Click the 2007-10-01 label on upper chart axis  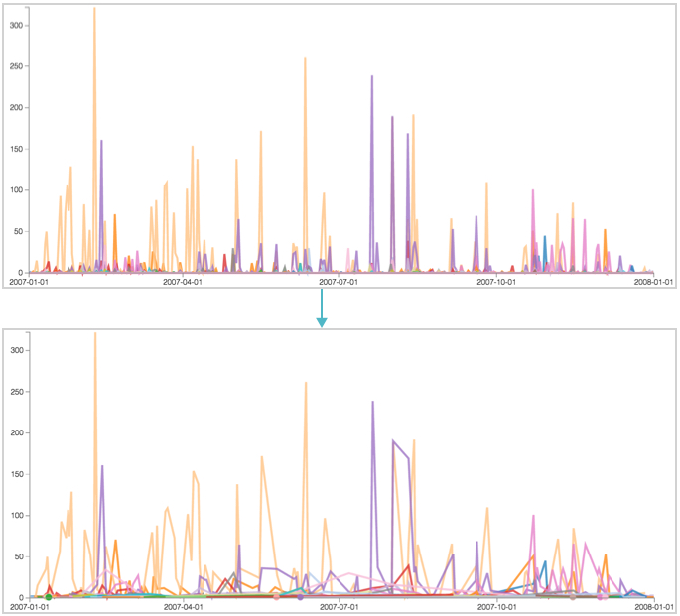(x=498, y=282)
